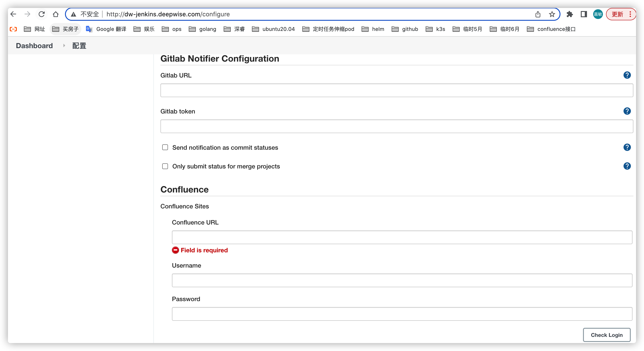Click the not-secure warning icon

click(x=74, y=14)
